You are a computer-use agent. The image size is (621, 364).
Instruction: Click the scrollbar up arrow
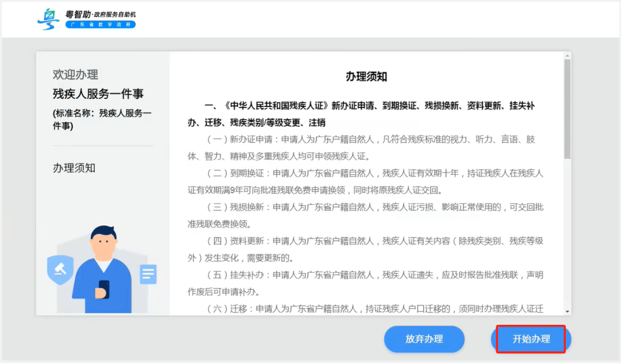(x=568, y=55)
